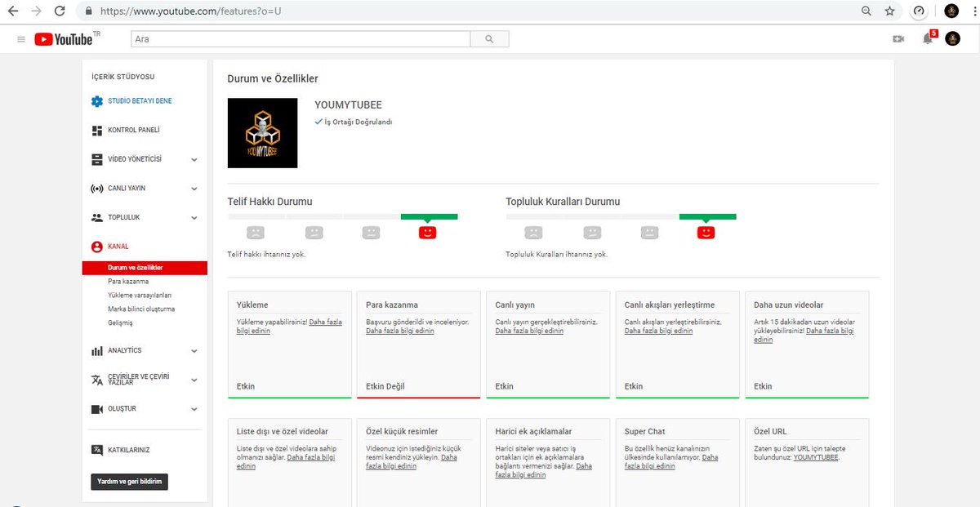Click the red smiley under Telif Hakkı Durumu
The width and height of the screenshot is (980, 507).
pos(427,232)
